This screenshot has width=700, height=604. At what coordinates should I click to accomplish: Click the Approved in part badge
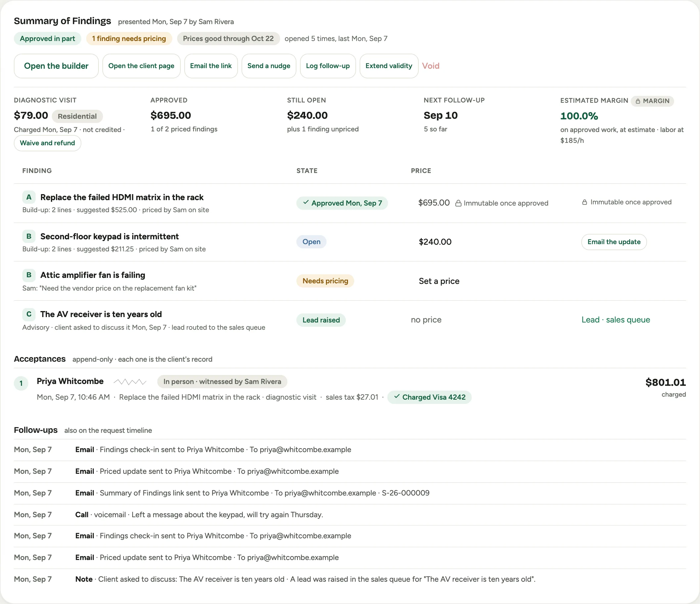click(47, 39)
